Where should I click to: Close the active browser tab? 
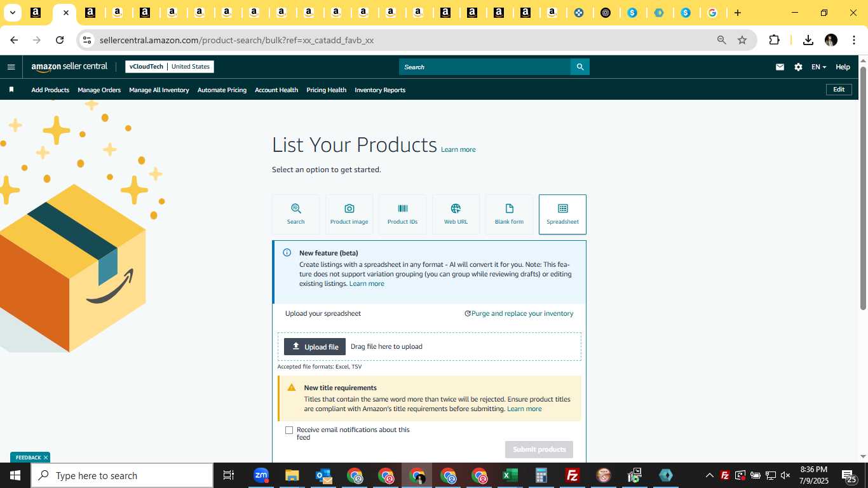click(x=65, y=13)
